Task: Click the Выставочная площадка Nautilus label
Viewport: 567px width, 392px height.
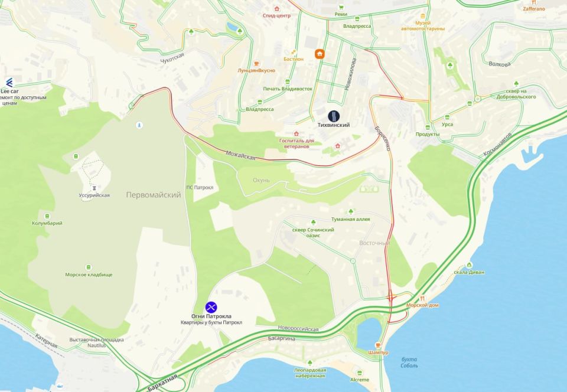Action: pyautogui.click(x=96, y=342)
